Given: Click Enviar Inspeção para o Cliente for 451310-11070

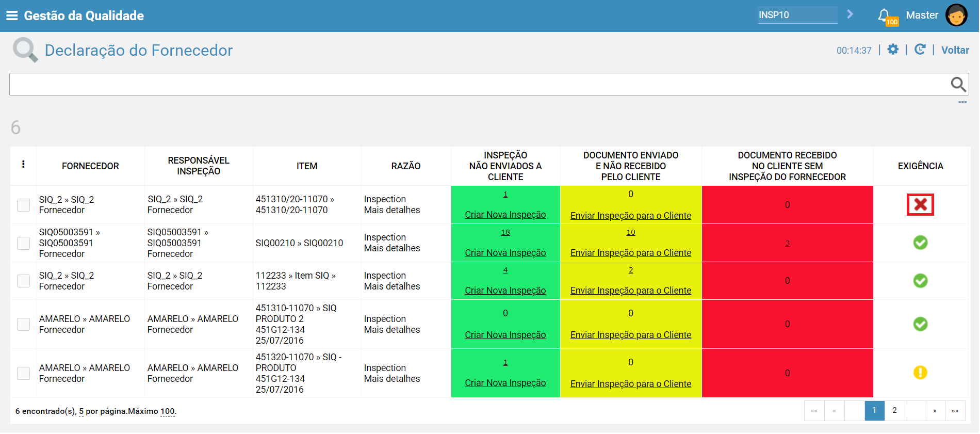Looking at the screenshot, I should tap(630, 335).
